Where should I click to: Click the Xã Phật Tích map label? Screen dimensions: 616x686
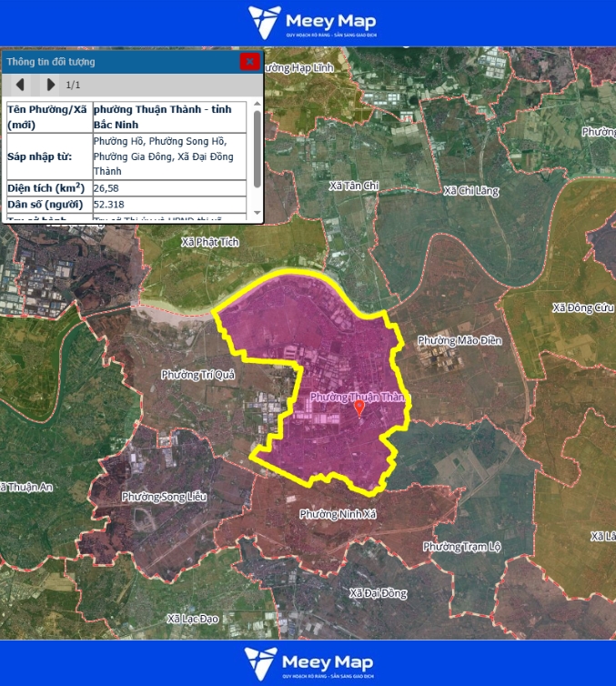click(x=209, y=242)
